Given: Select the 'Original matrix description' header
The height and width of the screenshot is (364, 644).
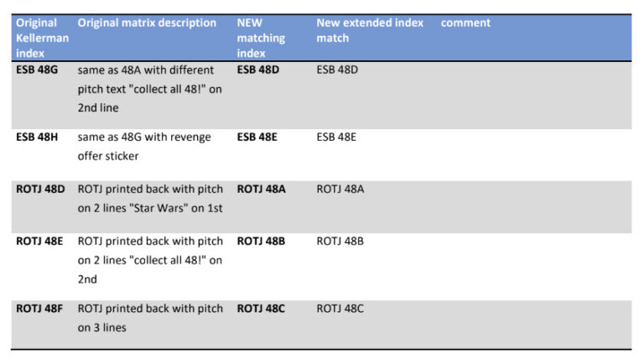Looking at the screenshot, I should click(147, 23).
